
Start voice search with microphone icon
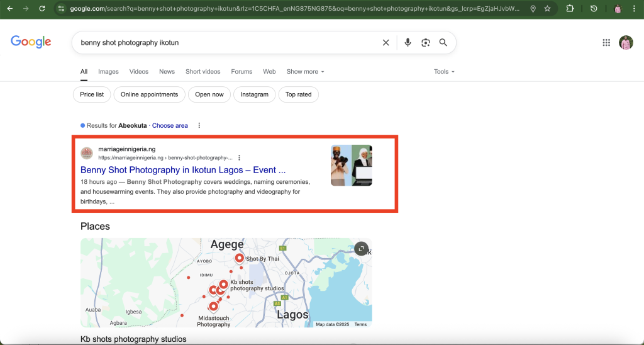click(408, 42)
